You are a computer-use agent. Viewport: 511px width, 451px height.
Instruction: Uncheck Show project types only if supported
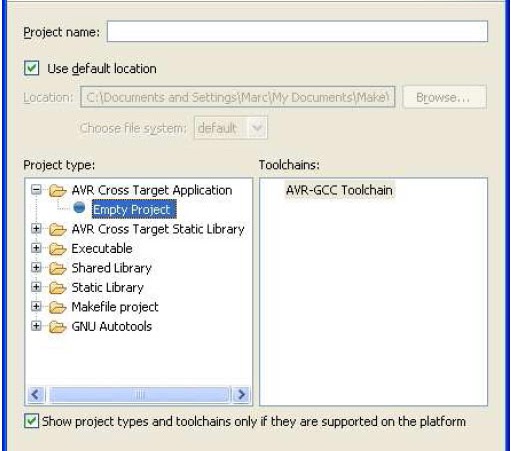(x=32, y=421)
